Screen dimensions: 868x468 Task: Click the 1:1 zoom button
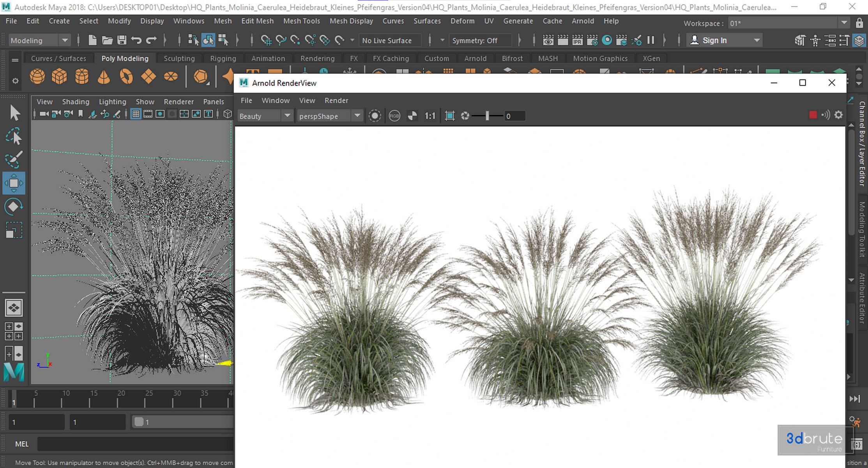[430, 116]
